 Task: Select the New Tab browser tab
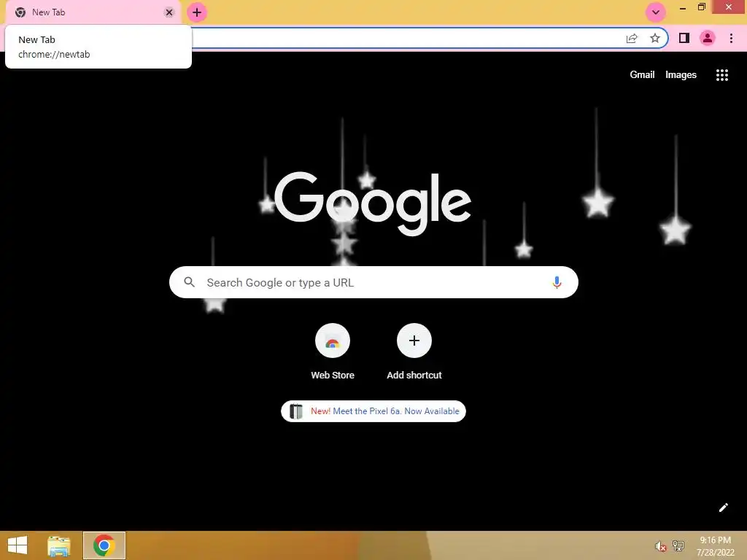point(93,12)
